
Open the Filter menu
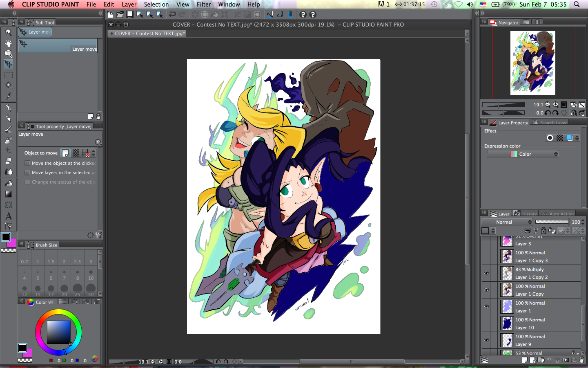point(204,4)
